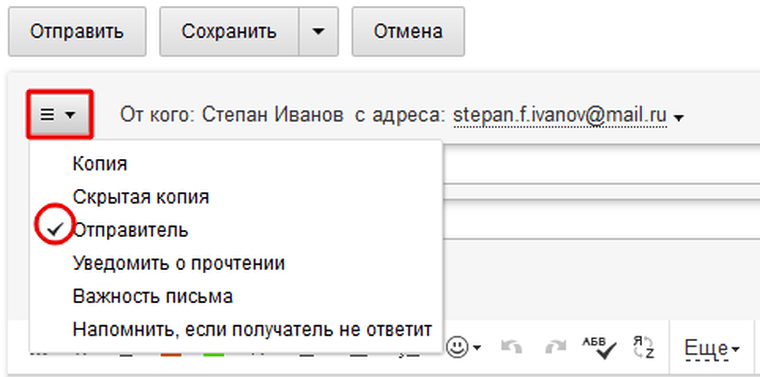The width and height of the screenshot is (760, 377).
Task: Redo the edit with the forward arrow icon
Action: click(x=555, y=347)
